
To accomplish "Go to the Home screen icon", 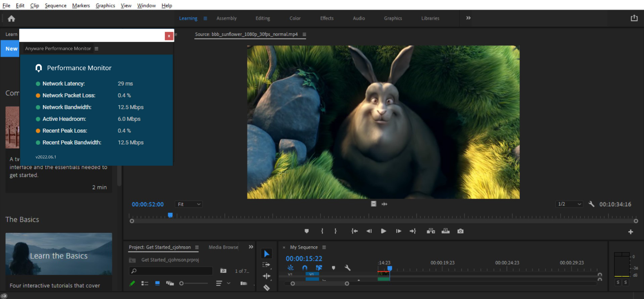I will tap(11, 18).
